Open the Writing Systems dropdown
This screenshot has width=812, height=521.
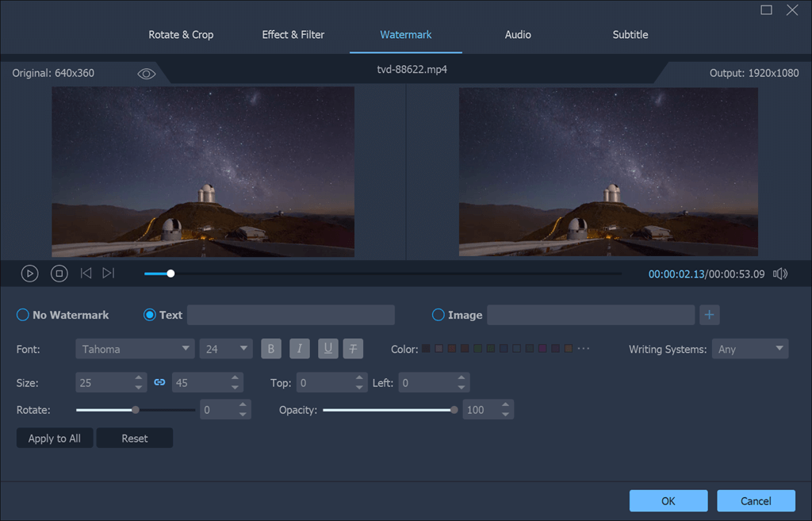[x=749, y=349]
